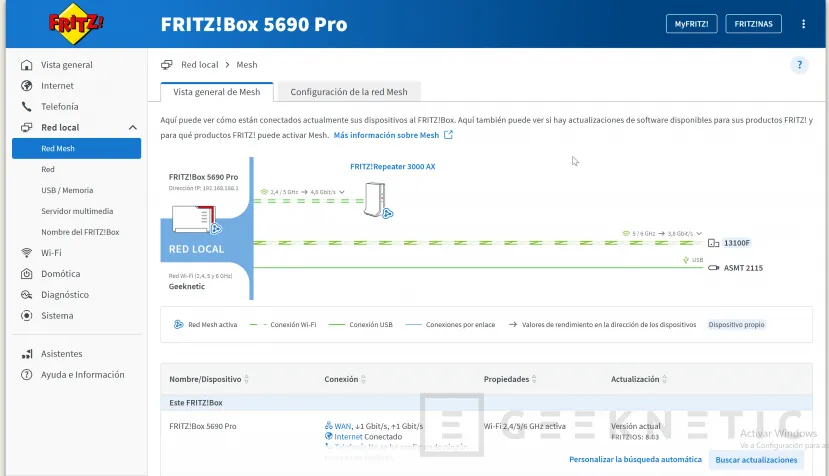
Task: Switch to Configuración de la red Mesh tab
Action: 349,92
